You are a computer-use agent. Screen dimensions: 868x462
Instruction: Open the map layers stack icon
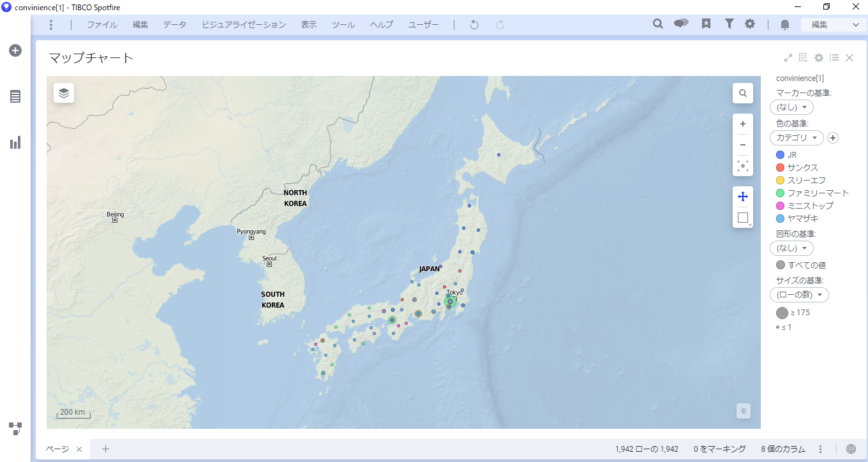[x=64, y=93]
